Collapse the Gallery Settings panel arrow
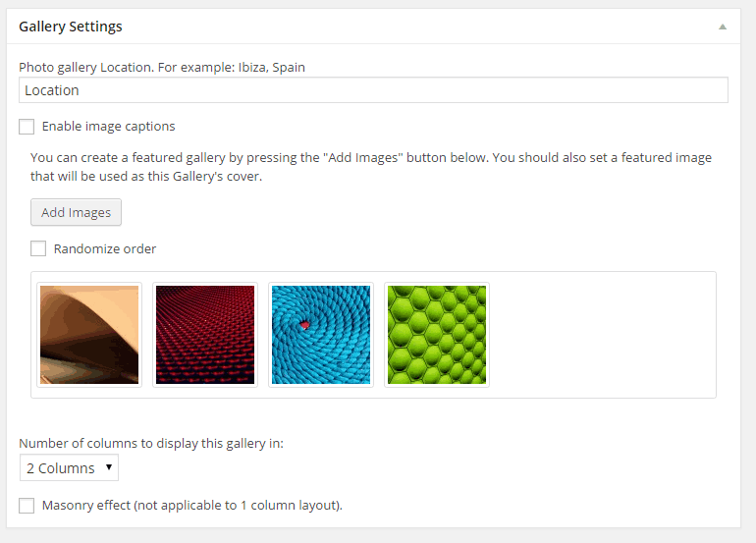Screen dimensions: 756x543 pos(723,27)
